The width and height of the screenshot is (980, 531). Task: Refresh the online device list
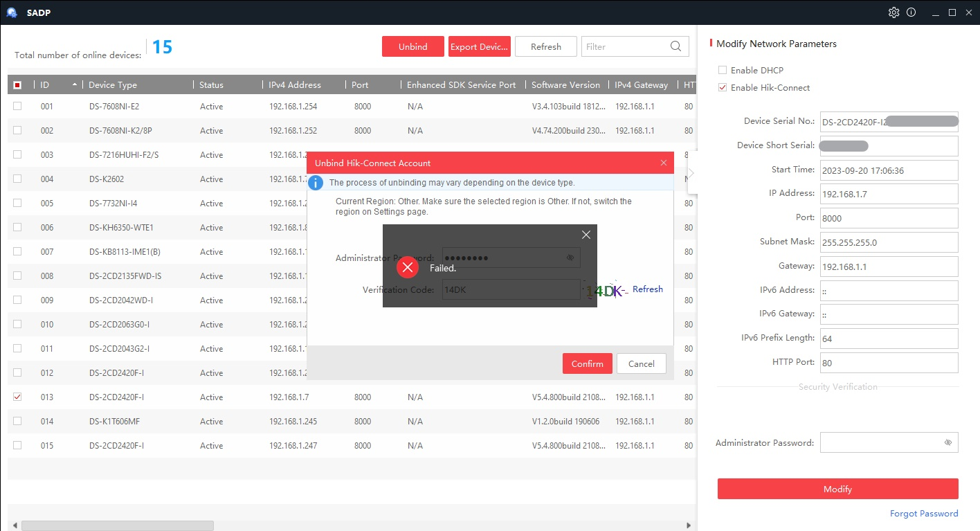point(546,46)
